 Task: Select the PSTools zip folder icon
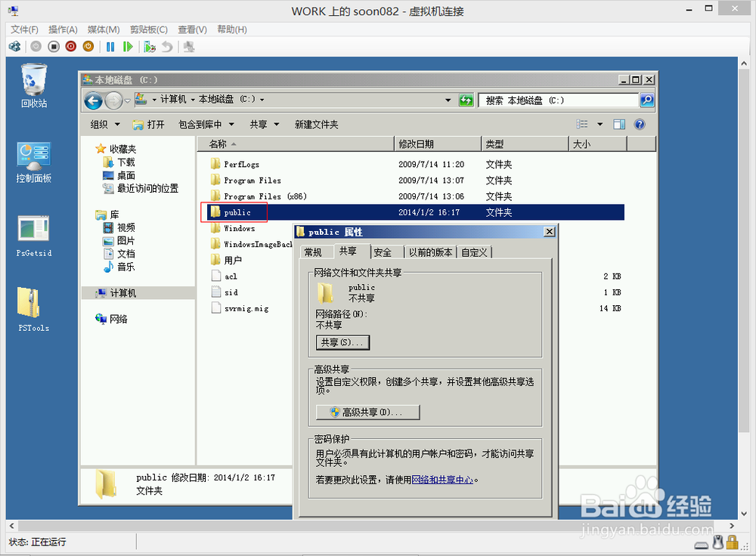34,309
